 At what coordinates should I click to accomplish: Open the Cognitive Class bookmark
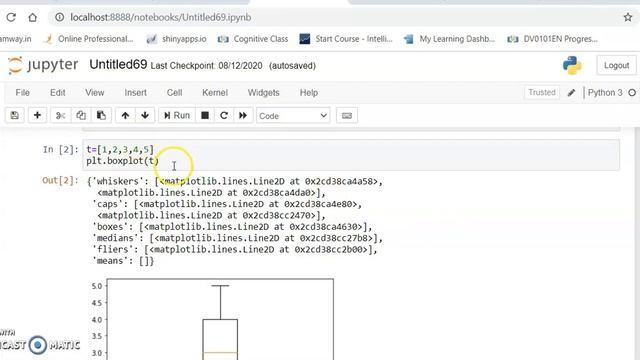point(253,39)
